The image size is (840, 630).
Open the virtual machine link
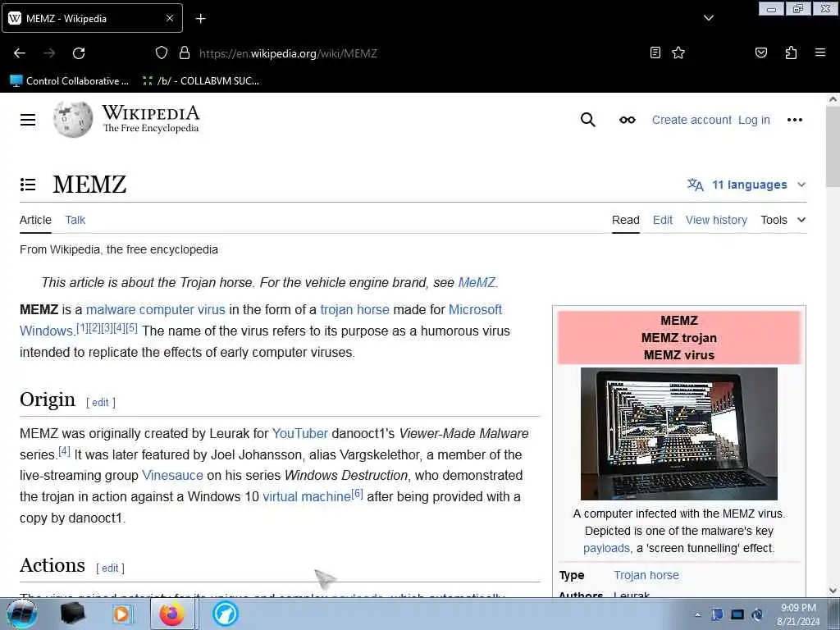point(307,496)
